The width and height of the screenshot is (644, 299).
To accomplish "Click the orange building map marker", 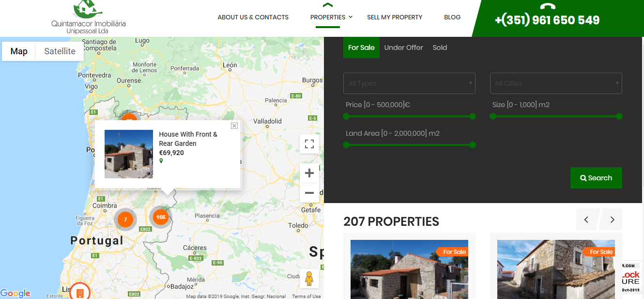I will (80, 292).
